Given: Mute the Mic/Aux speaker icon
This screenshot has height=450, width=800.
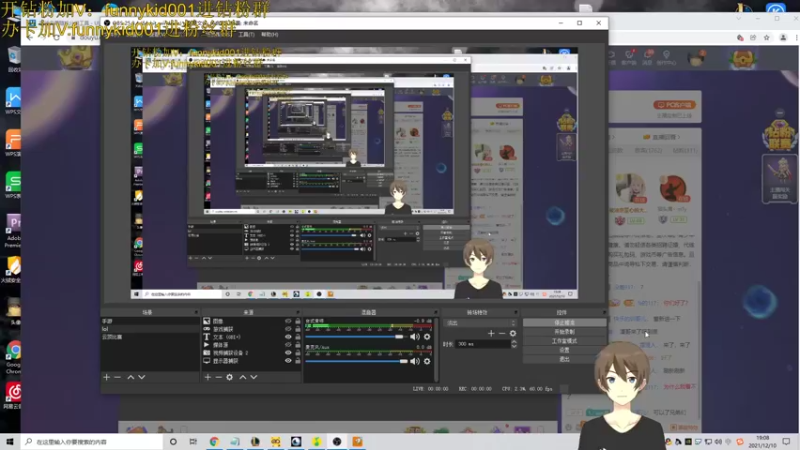Looking at the screenshot, I should point(415,361).
